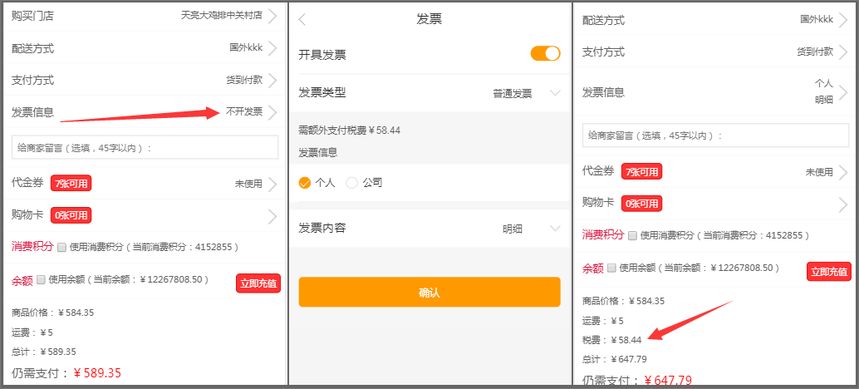Check 使用消费积分 checkbox in right panel
Viewport: 859px width, 389px height.
(632, 236)
